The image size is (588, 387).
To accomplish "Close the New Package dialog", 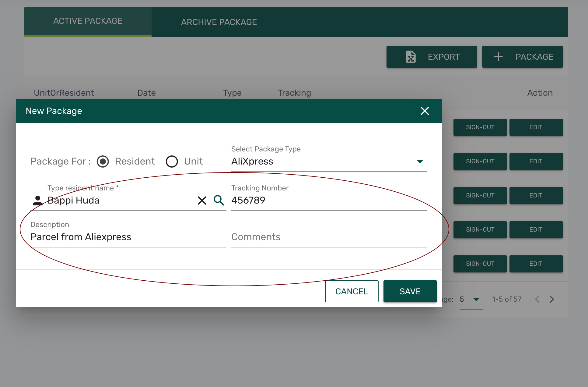I will tap(425, 111).
